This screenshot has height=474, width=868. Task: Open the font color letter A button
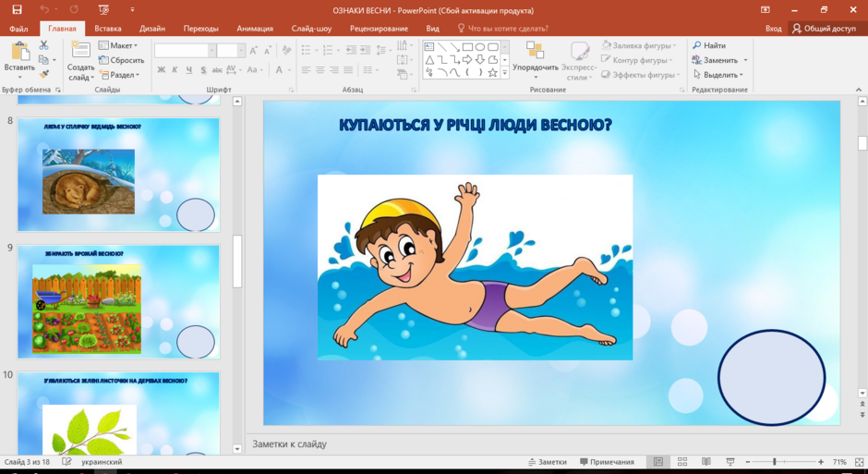[279, 70]
